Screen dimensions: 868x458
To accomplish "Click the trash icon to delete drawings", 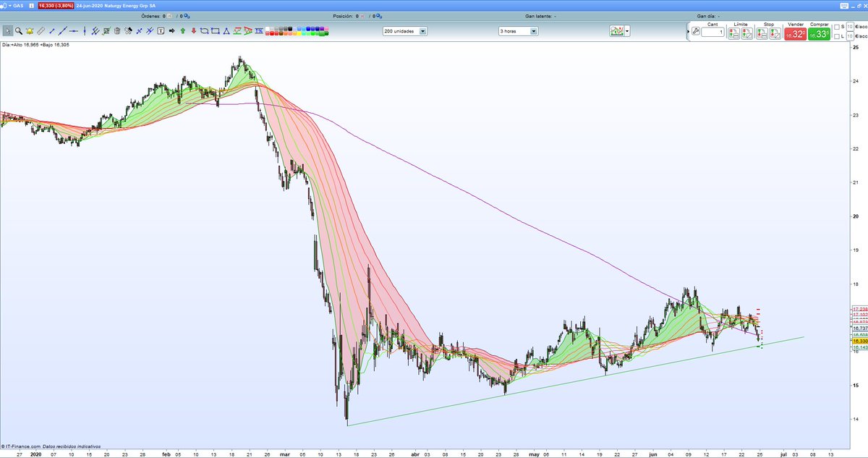I will [116, 31].
